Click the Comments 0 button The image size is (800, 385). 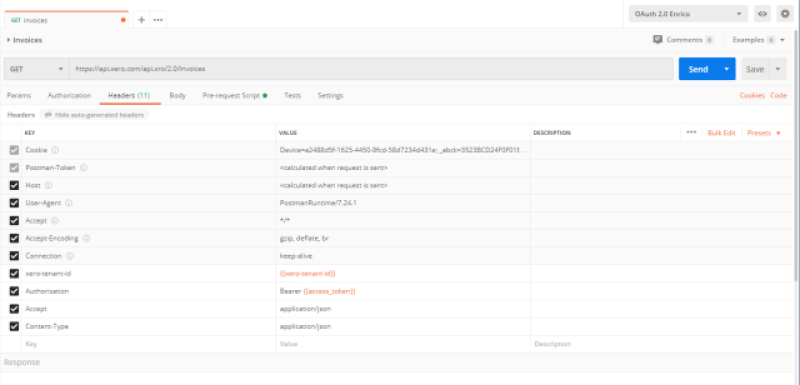(683, 39)
